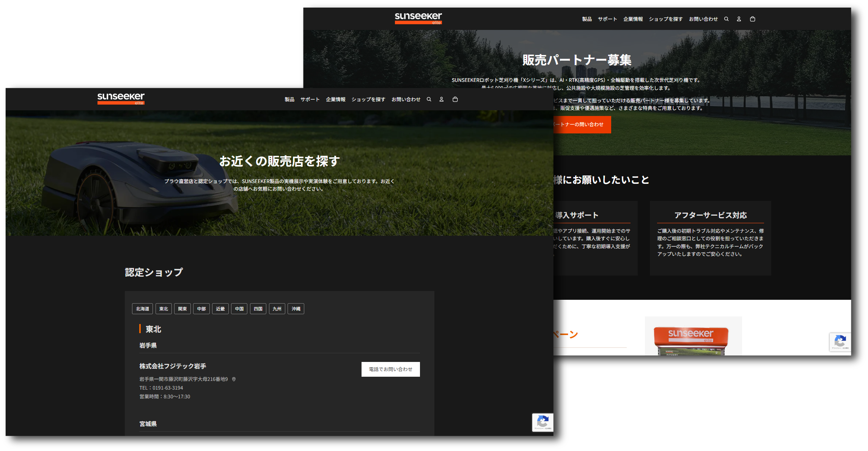The width and height of the screenshot is (868, 451).
Task: Click map pin icon beside Iwate address
Action: 234,379
